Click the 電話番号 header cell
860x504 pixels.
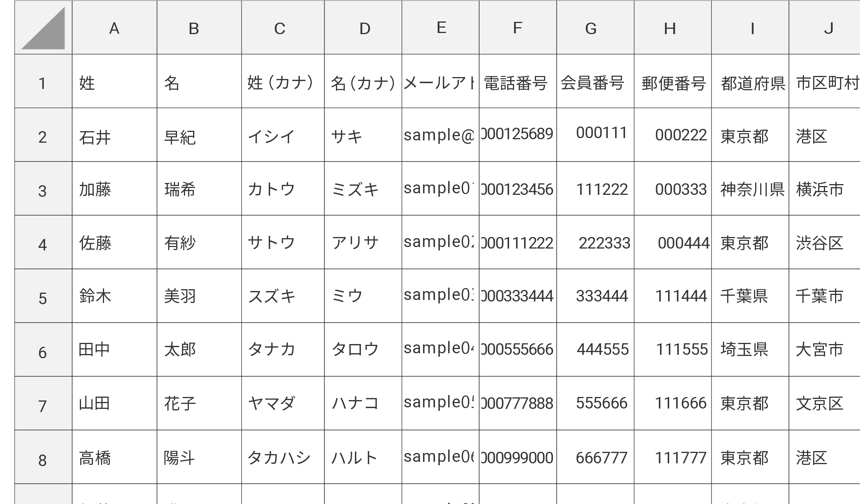(518, 81)
